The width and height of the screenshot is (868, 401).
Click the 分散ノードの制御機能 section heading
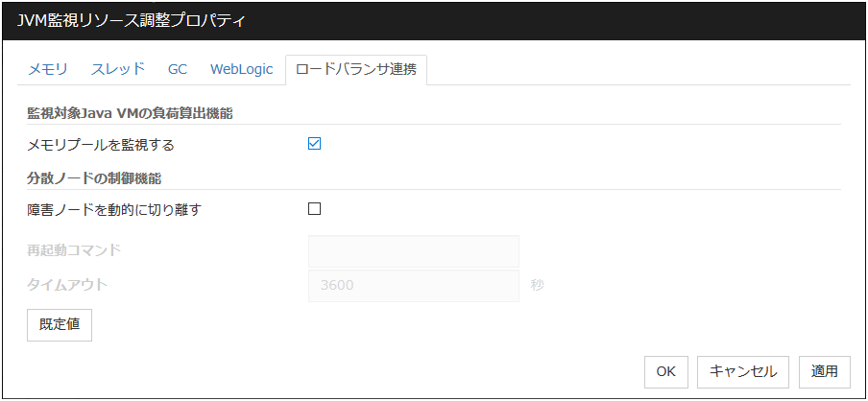(94, 177)
